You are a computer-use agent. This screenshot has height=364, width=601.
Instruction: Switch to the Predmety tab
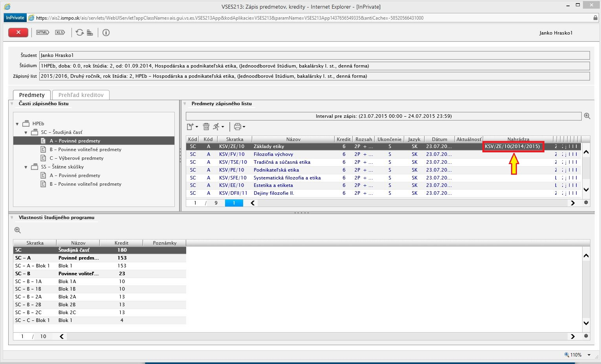coord(32,95)
